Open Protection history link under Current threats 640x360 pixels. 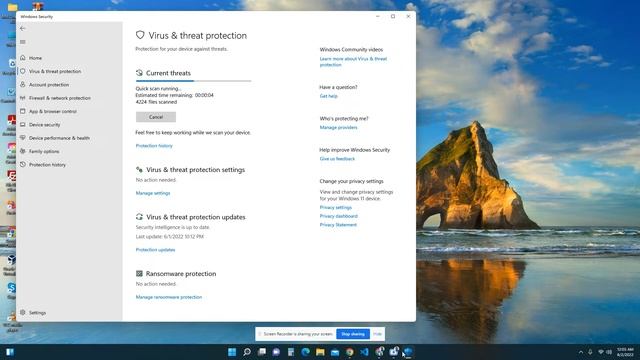pos(154,146)
